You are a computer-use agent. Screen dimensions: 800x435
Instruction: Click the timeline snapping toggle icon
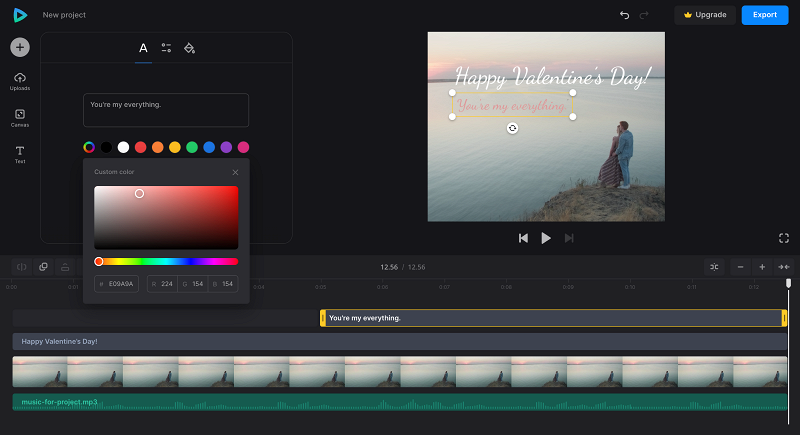tap(714, 267)
